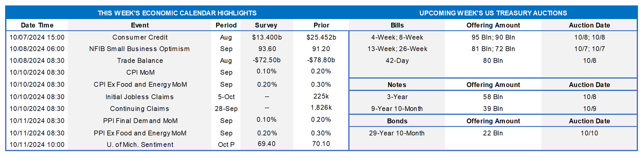Click the 22 Bln offering amount
Viewport: 644px width, 157px height.
coord(493,133)
